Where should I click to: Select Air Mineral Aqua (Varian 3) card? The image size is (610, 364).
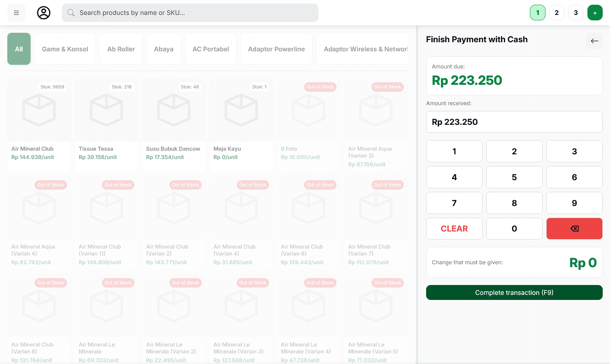point(376,125)
